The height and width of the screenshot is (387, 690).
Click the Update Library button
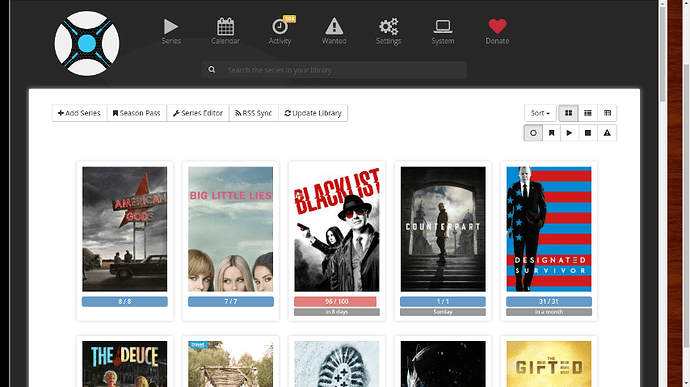(313, 113)
